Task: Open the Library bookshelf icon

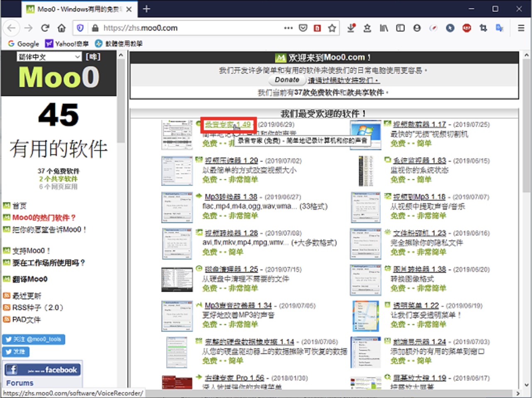Action: point(384,28)
